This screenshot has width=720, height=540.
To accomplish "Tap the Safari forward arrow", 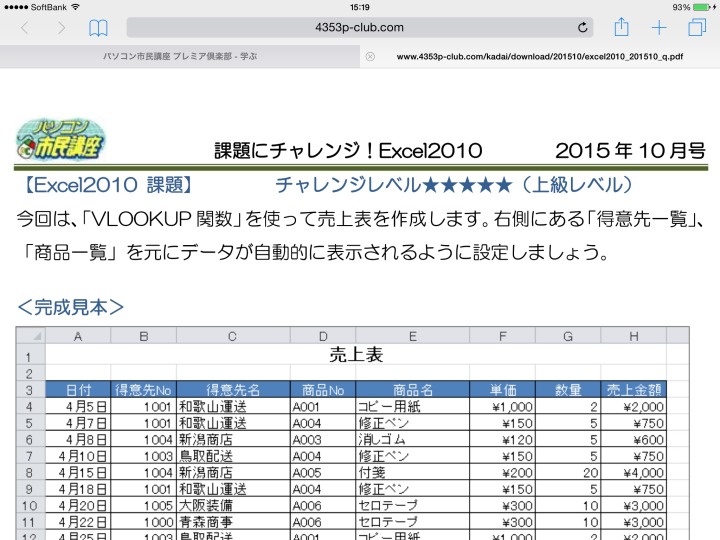I will 61,28.
